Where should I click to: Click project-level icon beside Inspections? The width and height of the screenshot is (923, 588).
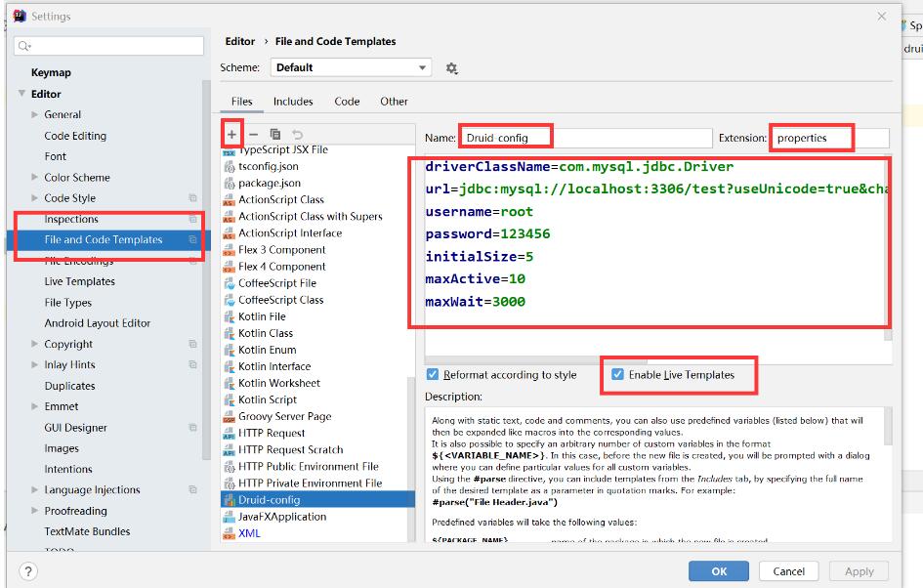point(192,219)
